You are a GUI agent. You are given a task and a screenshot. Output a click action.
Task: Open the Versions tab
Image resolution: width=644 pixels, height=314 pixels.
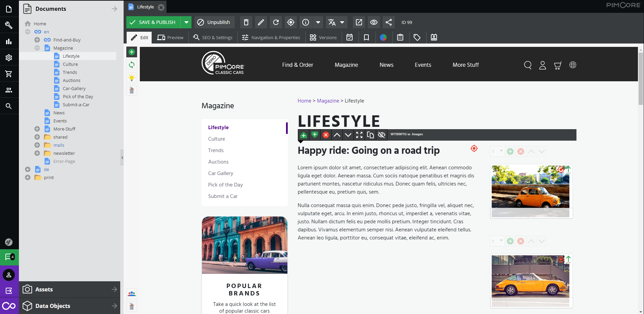pyautogui.click(x=323, y=37)
